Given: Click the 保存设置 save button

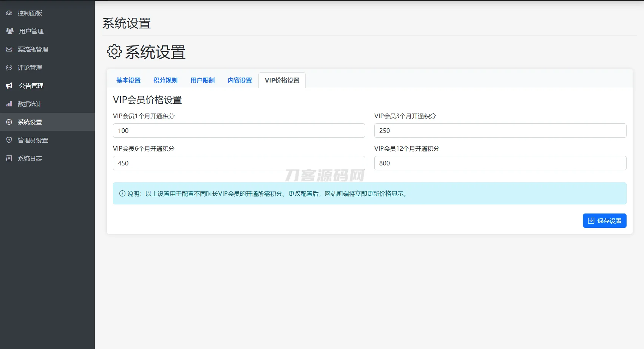Looking at the screenshot, I should pyautogui.click(x=605, y=220).
